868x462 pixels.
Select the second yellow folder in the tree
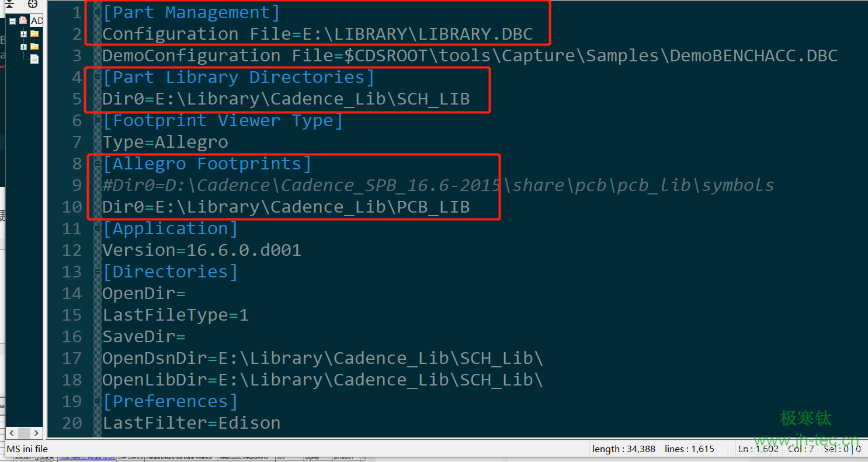pos(34,46)
